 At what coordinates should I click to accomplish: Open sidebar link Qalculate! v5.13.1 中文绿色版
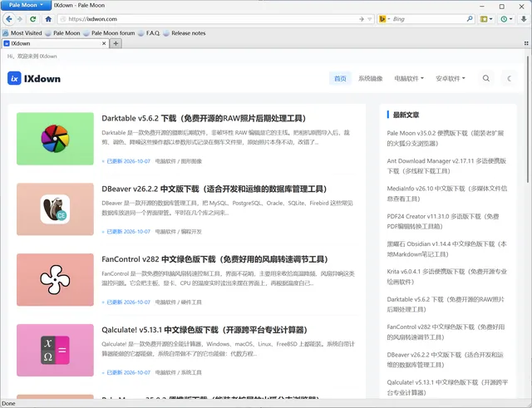click(447, 387)
